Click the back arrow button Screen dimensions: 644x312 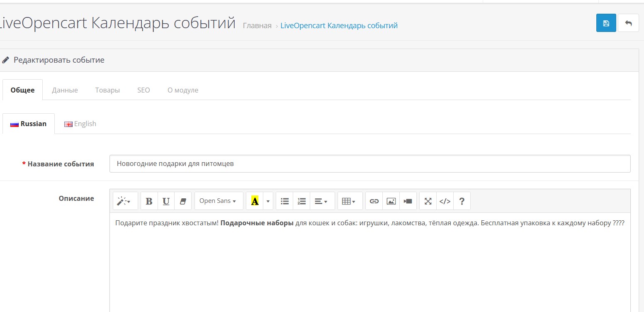tap(628, 23)
